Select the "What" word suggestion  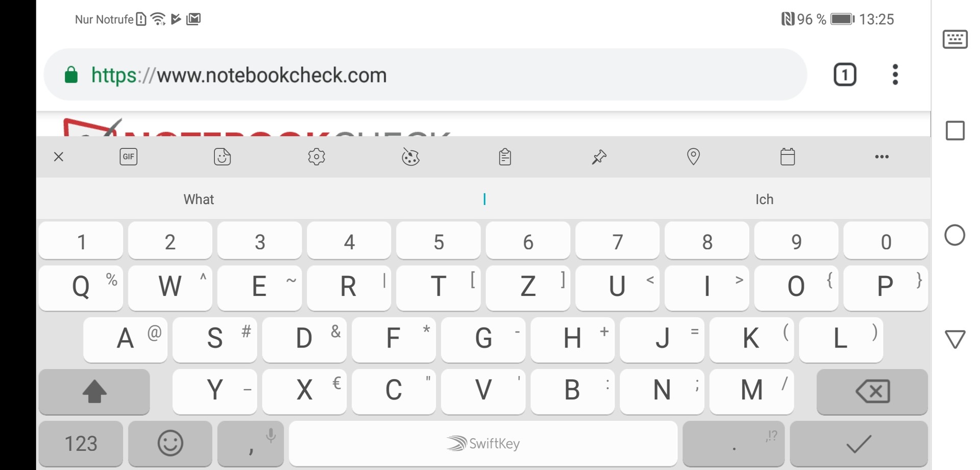[x=199, y=199]
